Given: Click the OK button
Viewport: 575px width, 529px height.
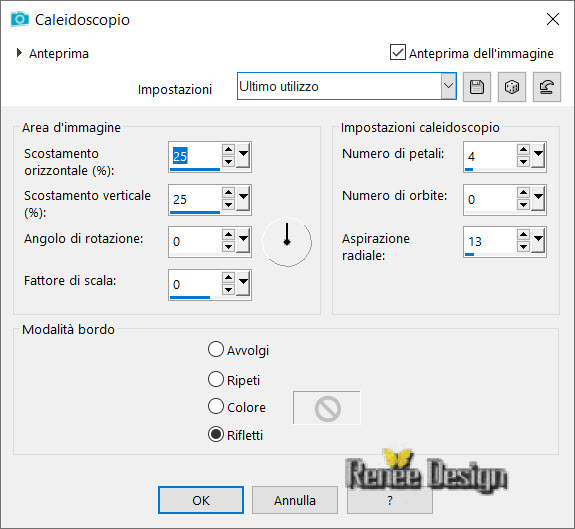Looking at the screenshot, I should (x=201, y=500).
